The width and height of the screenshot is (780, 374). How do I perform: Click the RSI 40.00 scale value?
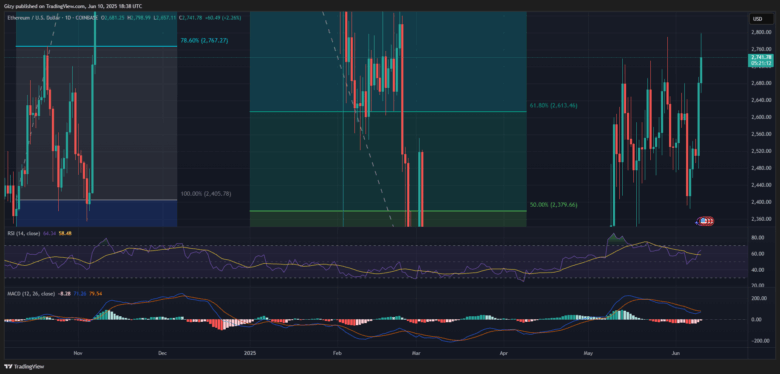coord(758,270)
